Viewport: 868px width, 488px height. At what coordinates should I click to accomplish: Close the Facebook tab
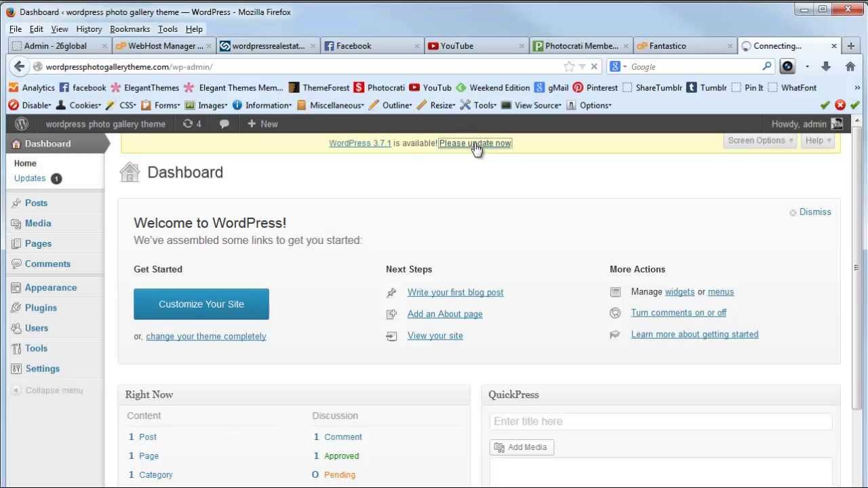[417, 46]
